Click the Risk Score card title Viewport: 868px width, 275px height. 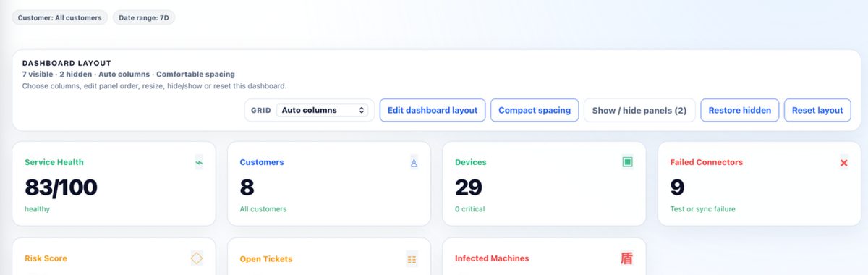click(46, 258)
